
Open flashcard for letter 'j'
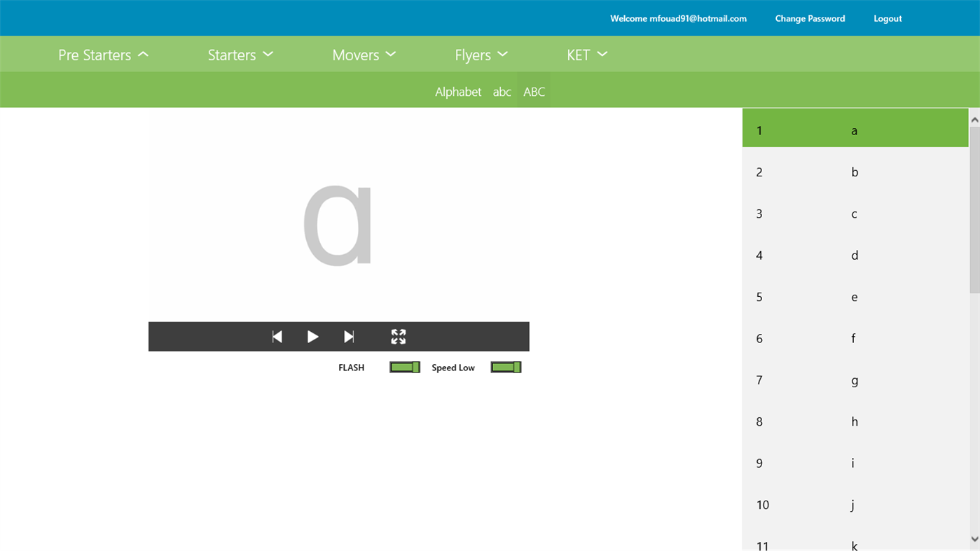[x=855, y=504]
